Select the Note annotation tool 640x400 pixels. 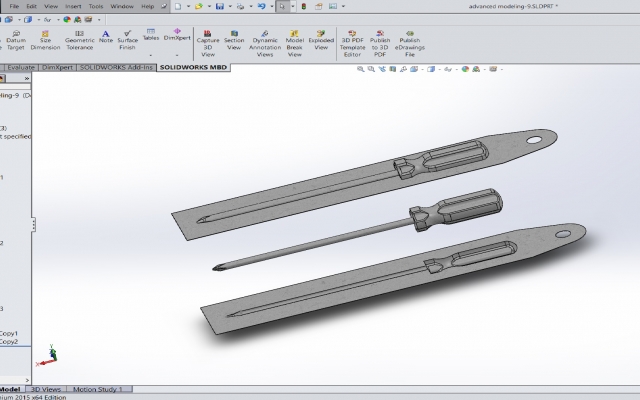pos(106,36)
